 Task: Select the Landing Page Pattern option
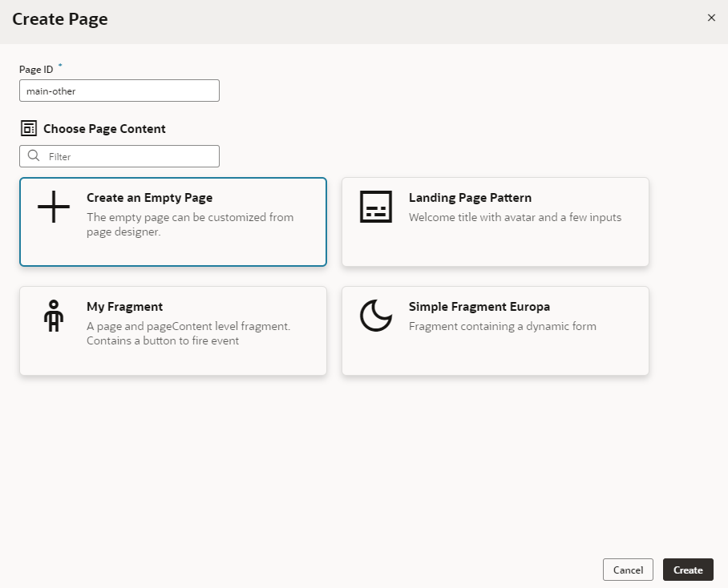coord(495,222)
